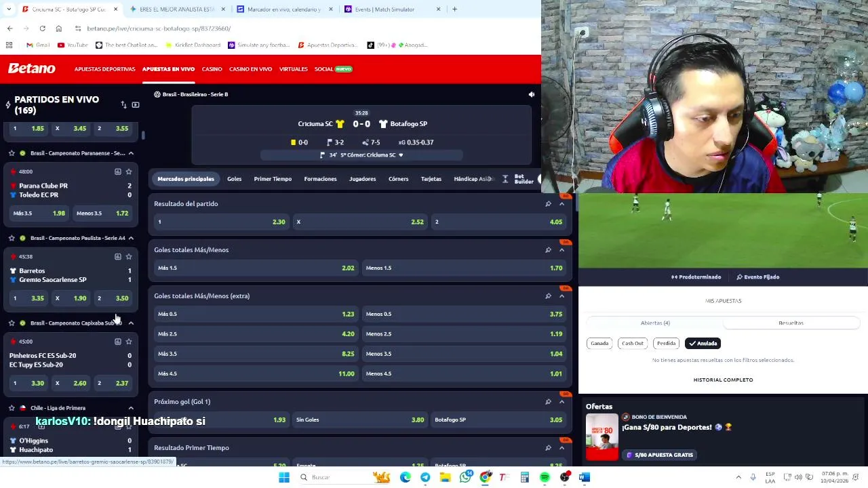868x488 pixels.
Task: Switch video mode to Predeterminado
Action: coord(696,277)
